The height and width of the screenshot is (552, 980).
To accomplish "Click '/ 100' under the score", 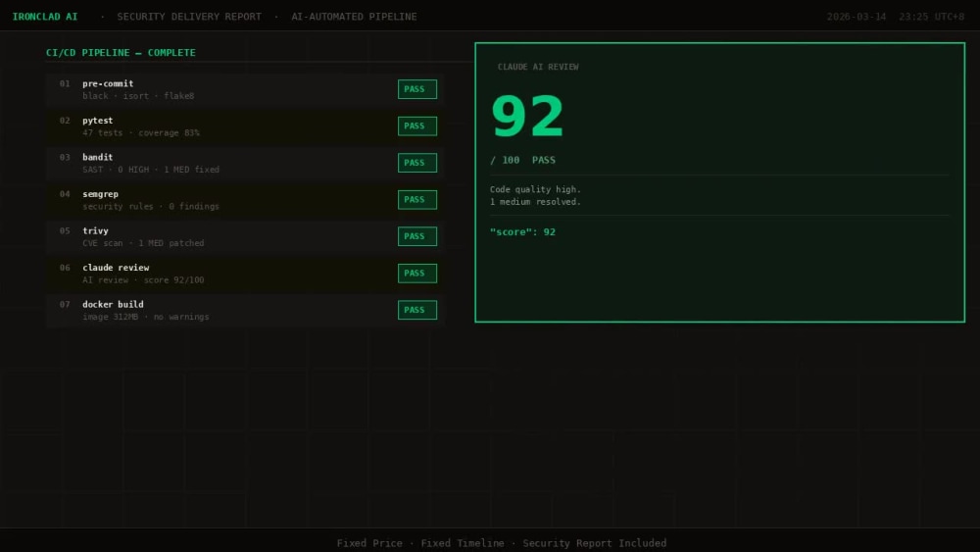I will click(x=505, y=160).
